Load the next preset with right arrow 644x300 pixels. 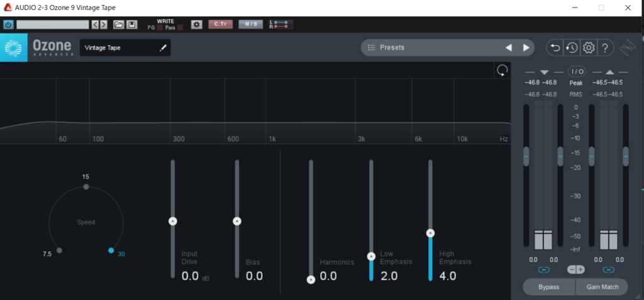[x=526, y=48]
